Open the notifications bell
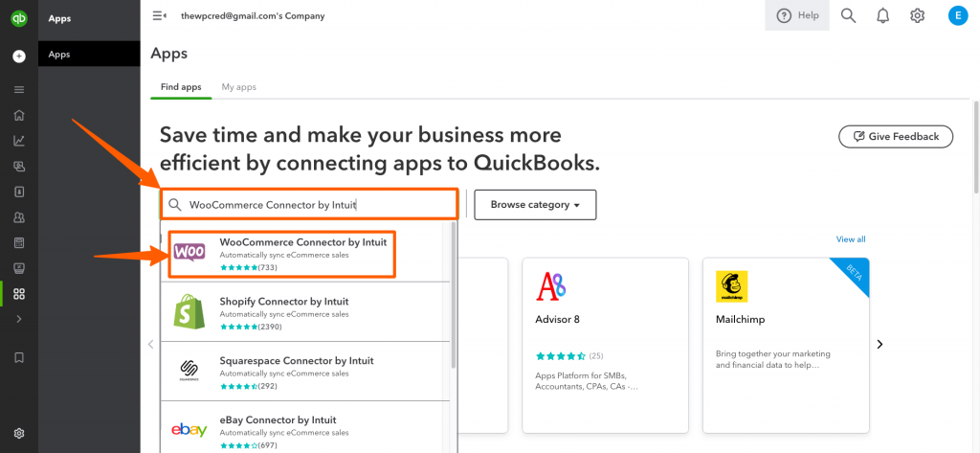 [x=882, y=15]
